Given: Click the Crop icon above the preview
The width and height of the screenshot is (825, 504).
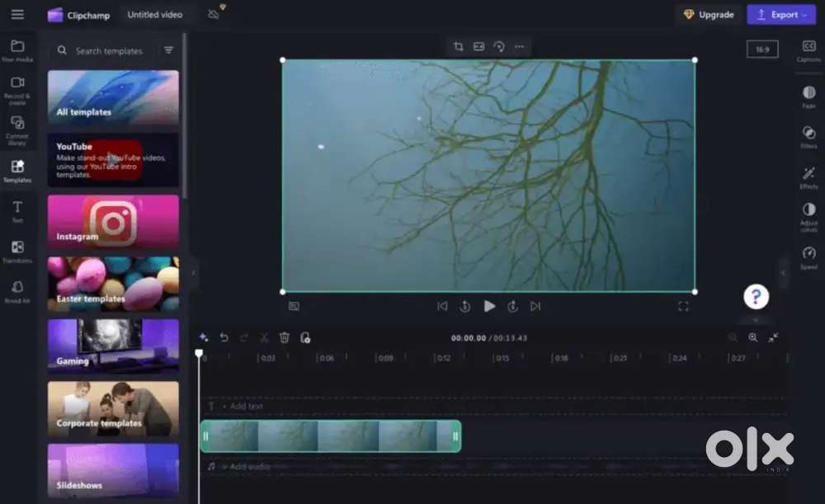Looking at the screenshot, I should tap(459, 47).
